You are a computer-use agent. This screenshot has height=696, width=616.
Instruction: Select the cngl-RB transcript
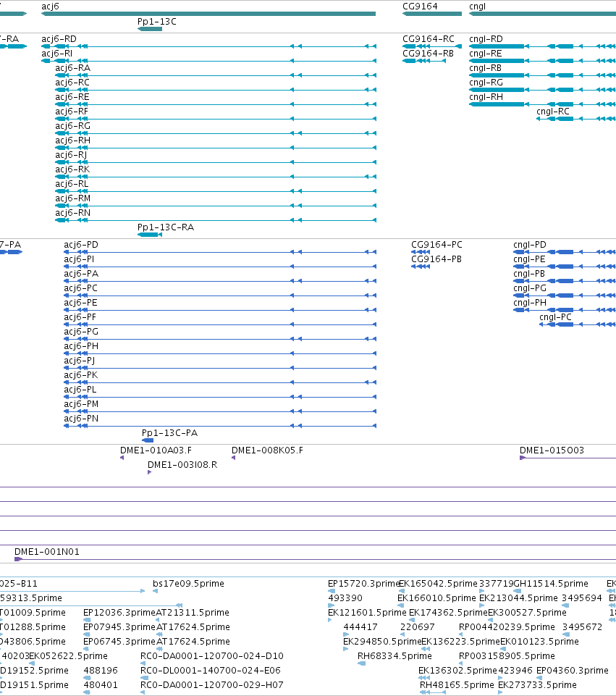(485, 68)
